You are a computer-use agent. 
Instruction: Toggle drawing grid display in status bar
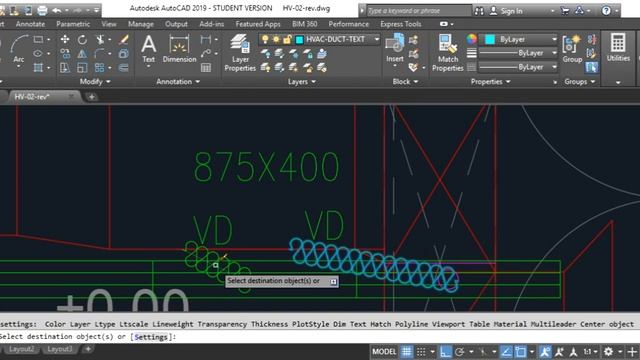pos(407,351)
